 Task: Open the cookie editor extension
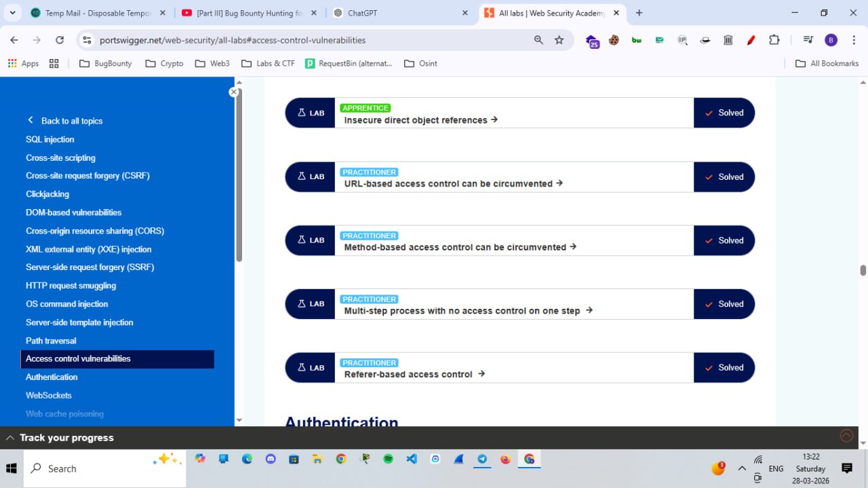(x=614, y=40)
